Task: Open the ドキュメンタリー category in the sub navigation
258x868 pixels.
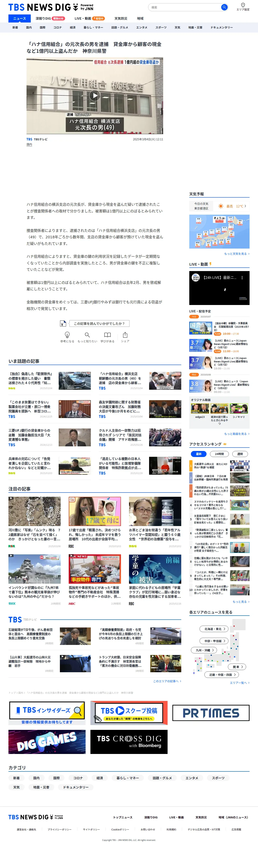Action: [x=222, y=28]
